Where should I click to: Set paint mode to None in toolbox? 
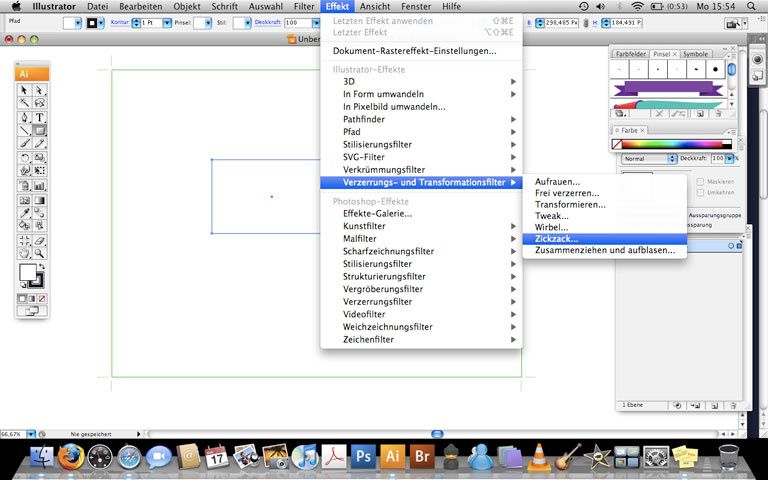tap(42, 298)
